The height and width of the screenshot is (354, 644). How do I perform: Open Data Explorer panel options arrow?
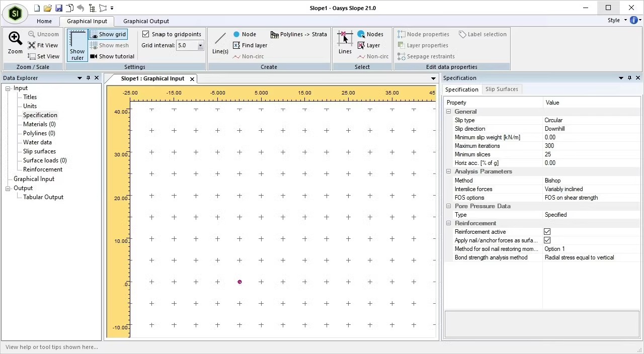coord(79,78)
